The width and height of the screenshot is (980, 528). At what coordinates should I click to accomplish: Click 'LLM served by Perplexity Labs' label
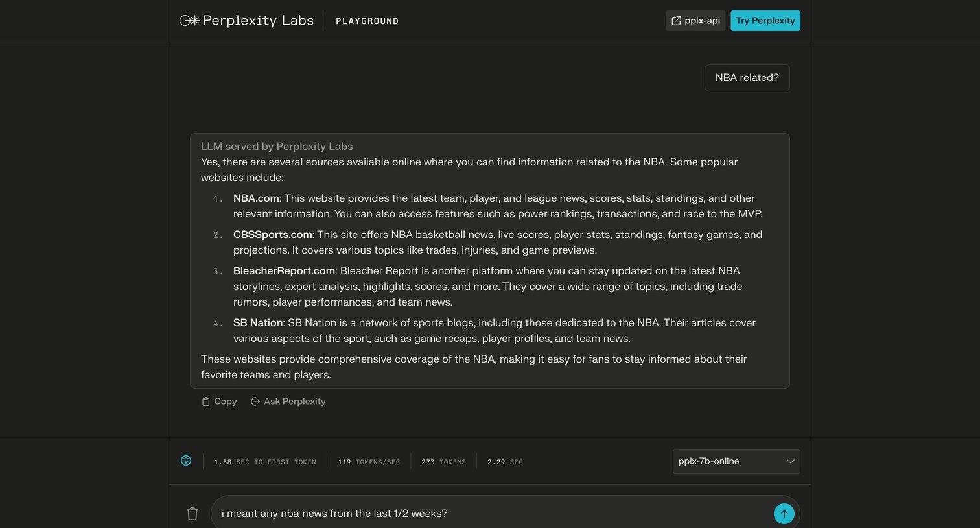(277, 147)
